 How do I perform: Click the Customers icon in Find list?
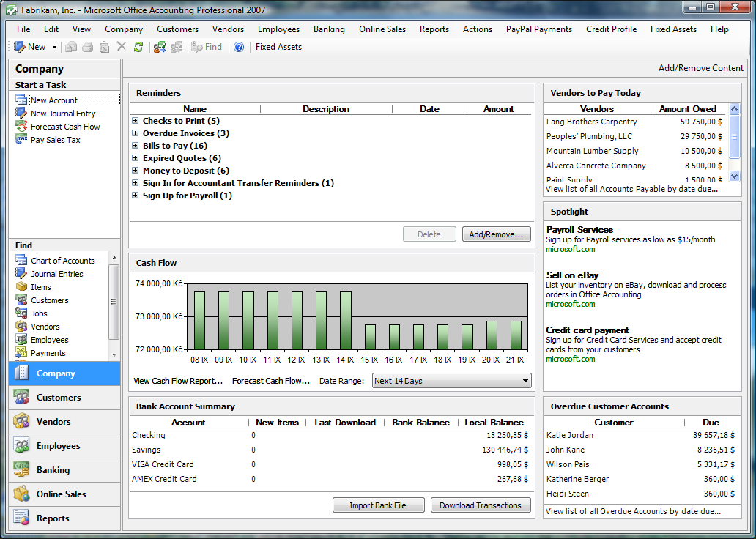pyautogui.click(x=21, y=300)
